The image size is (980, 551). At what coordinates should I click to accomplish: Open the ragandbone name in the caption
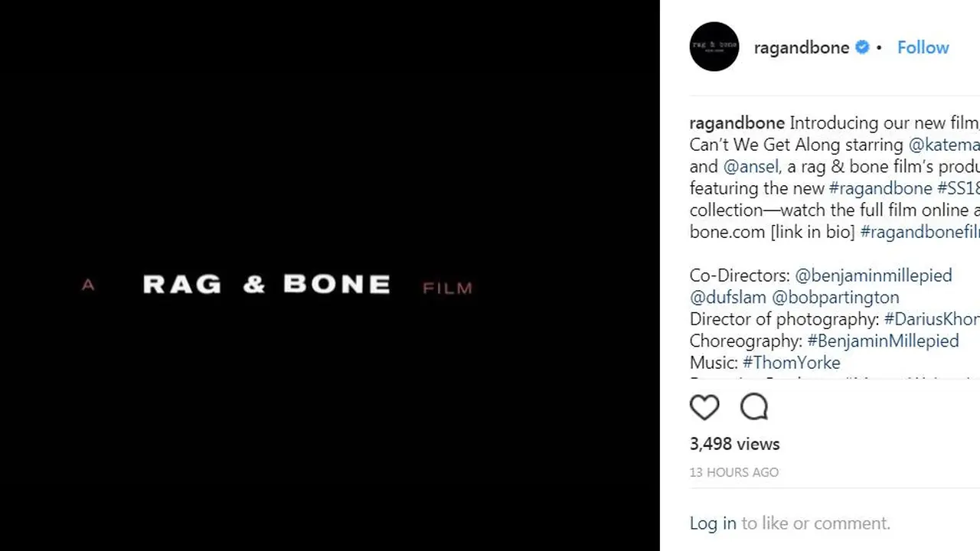(737, 123)
